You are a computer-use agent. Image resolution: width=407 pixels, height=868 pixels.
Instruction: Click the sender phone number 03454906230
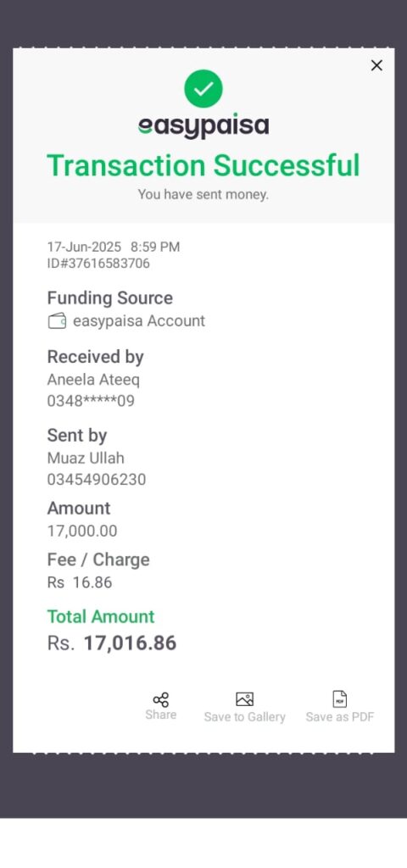(97, 480)
